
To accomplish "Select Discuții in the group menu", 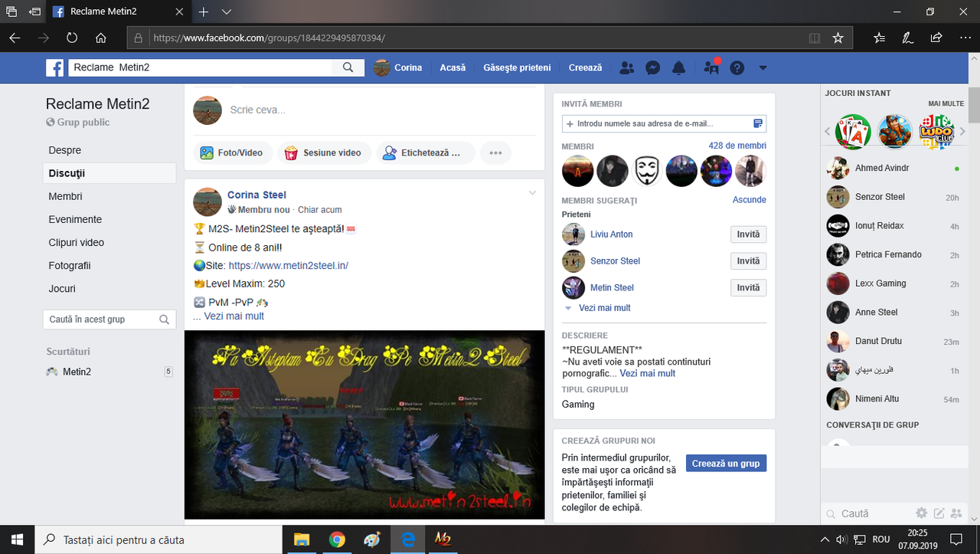I will [x=109, y=173].
